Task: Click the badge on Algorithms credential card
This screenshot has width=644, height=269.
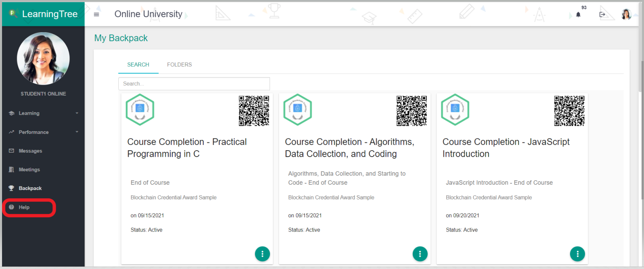Action: click(x=298, y=109)
